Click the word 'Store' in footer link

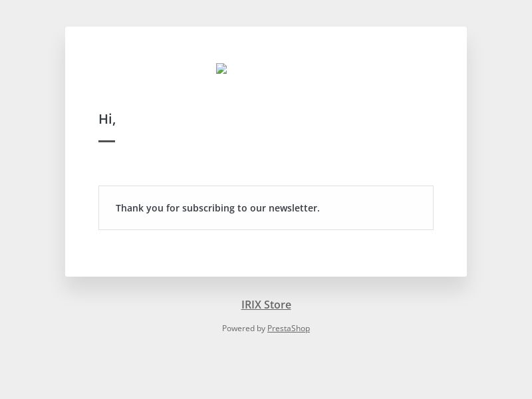pos(277,305)
